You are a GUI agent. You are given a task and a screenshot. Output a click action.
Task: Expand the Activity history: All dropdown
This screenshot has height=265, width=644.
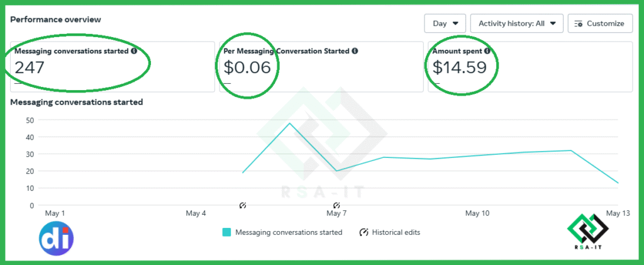point(517,23)
